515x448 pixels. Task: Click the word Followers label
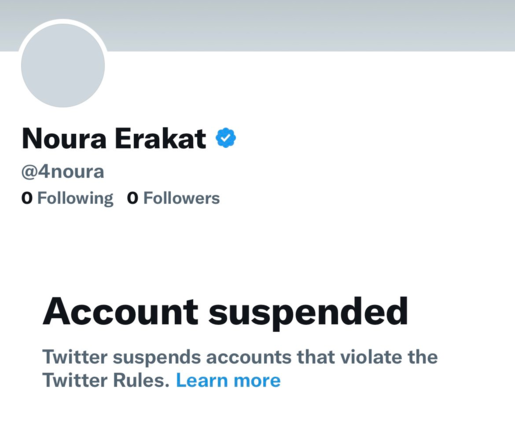tap(181, 198)
